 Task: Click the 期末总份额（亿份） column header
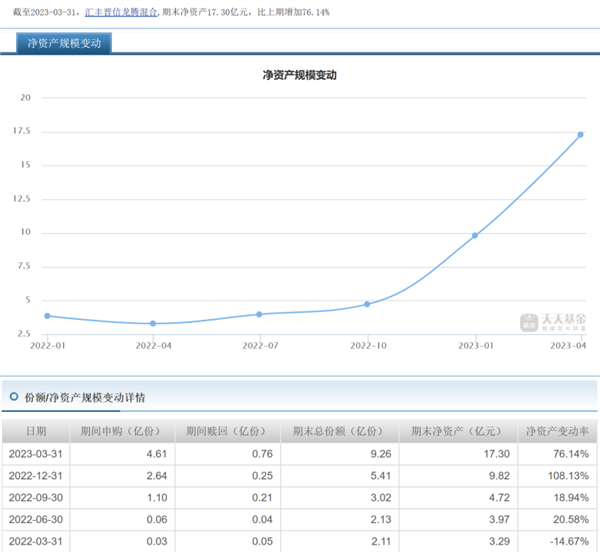tap(340, 432)
